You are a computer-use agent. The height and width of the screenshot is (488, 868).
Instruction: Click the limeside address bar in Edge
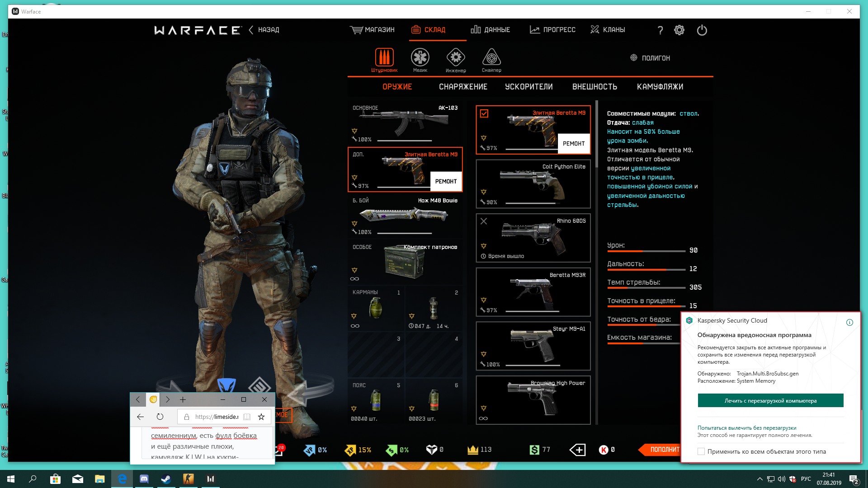[217, 417]
